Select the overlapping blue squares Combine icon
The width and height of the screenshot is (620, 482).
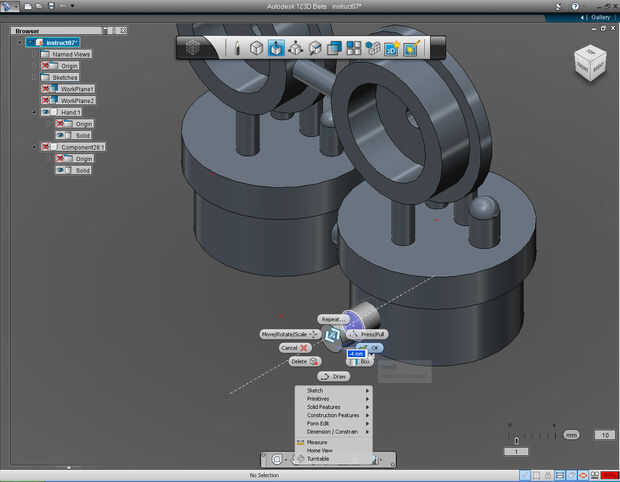(x=334, y=48)
